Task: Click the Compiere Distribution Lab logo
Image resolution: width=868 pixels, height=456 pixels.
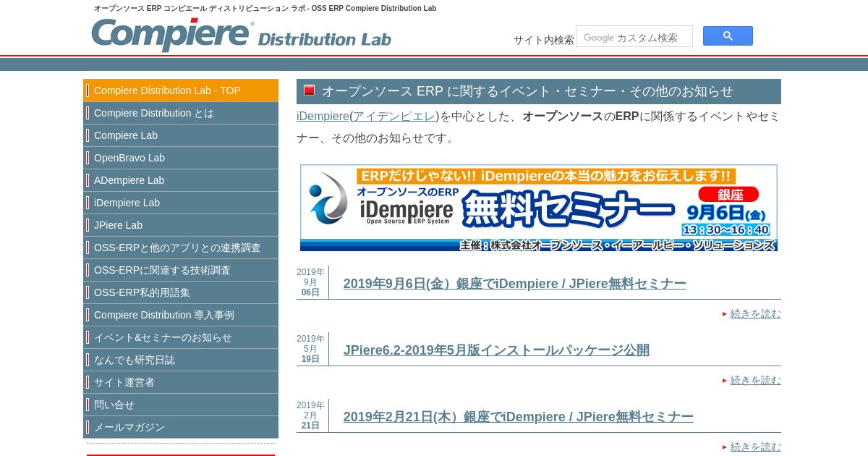Action: click(241, 35)
